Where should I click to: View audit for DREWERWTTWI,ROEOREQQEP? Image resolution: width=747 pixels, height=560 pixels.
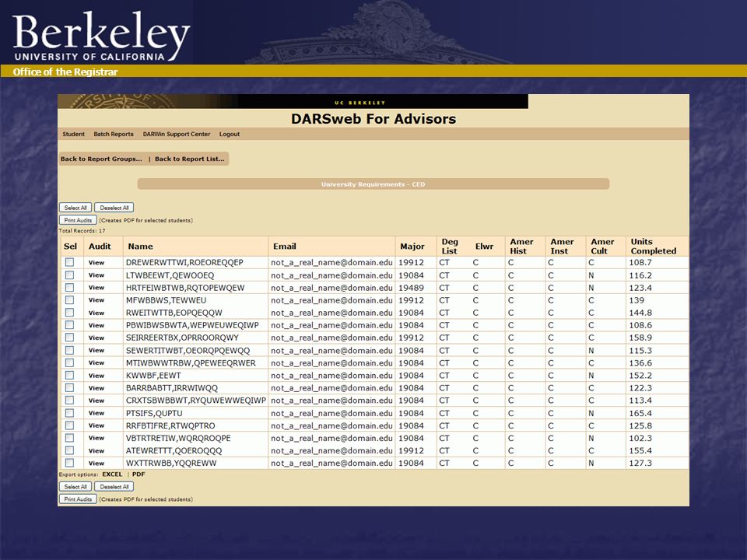[x=96, y=263]
